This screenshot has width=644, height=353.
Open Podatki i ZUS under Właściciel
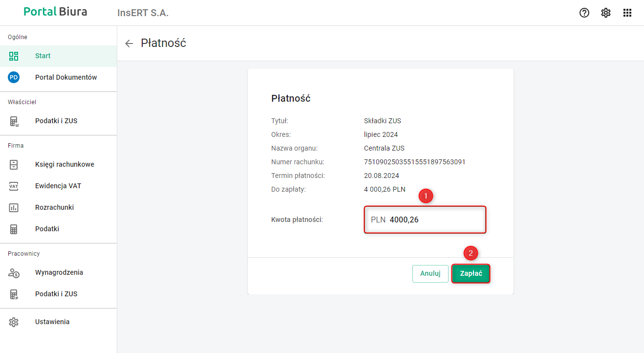coord(56,121)
